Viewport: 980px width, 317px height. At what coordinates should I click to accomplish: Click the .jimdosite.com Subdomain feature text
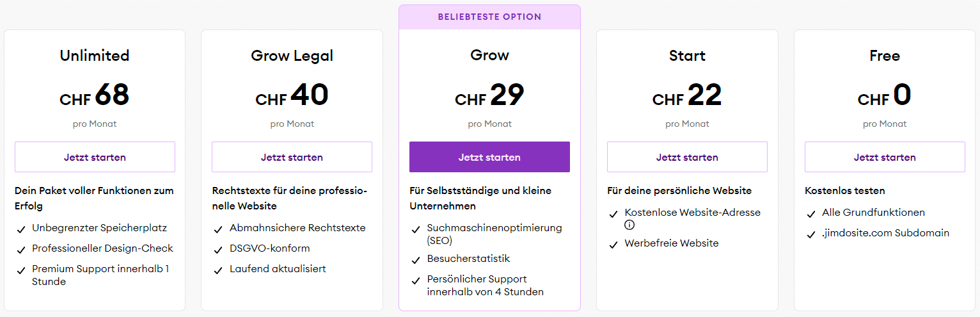(885, 233)
